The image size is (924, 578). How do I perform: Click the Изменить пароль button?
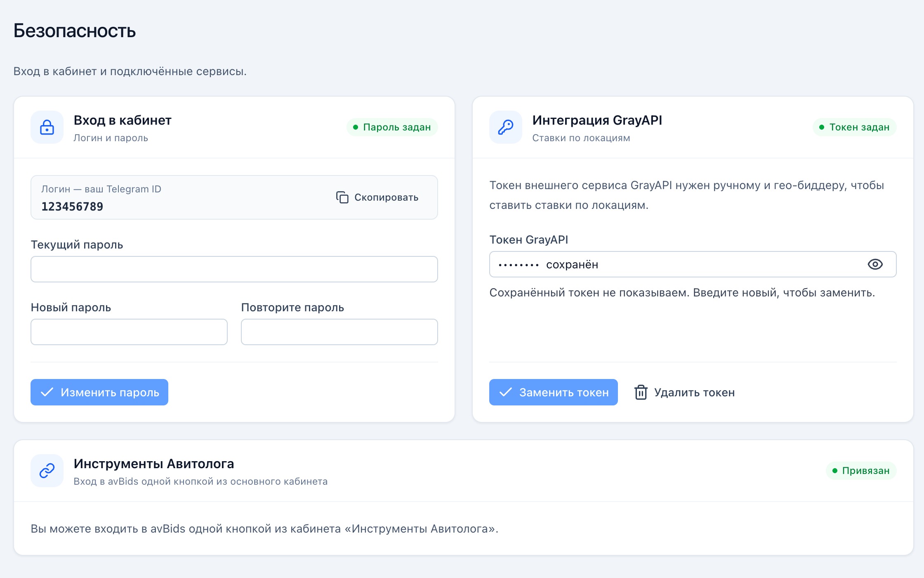point(99,392)
